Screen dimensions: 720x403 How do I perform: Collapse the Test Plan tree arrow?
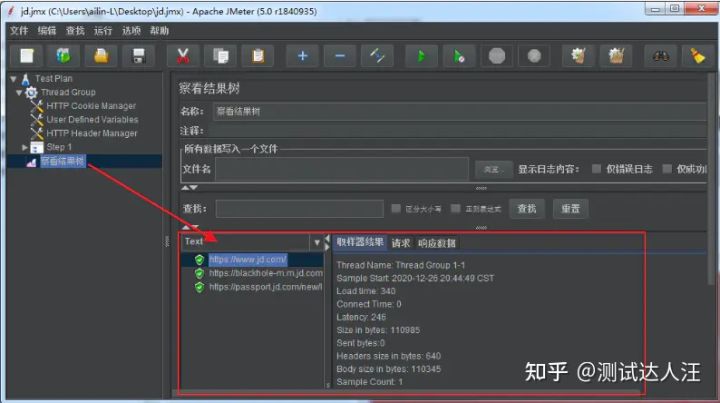(x=13, y=79)
